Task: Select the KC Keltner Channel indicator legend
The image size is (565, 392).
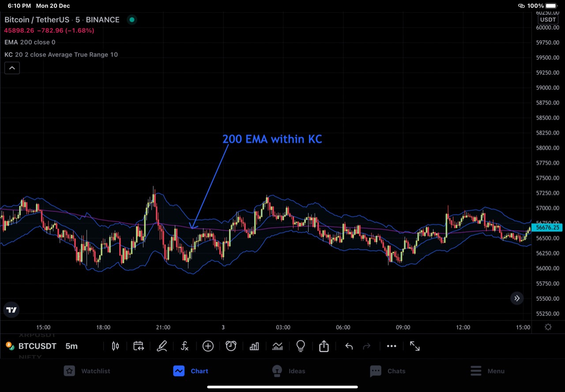Action: coord(61,55)
